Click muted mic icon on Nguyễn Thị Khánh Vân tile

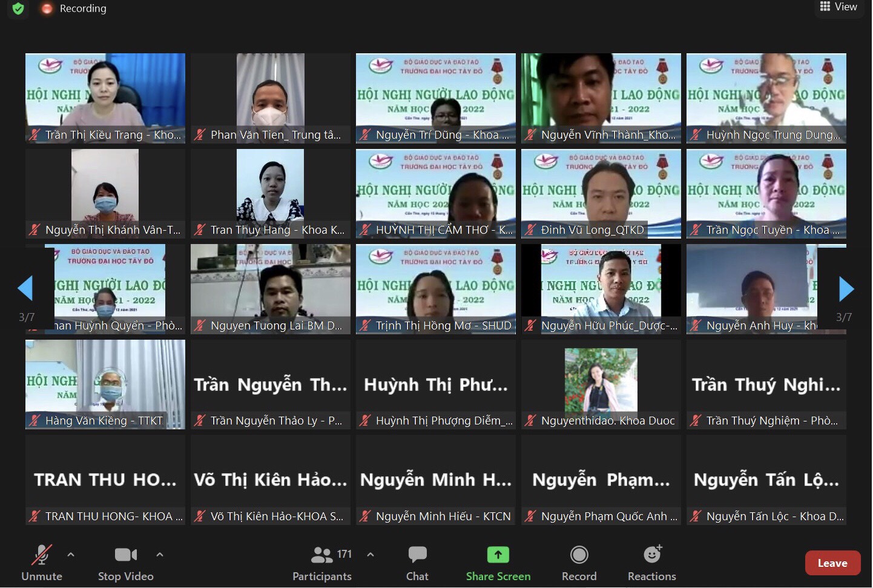pos(35,230)
